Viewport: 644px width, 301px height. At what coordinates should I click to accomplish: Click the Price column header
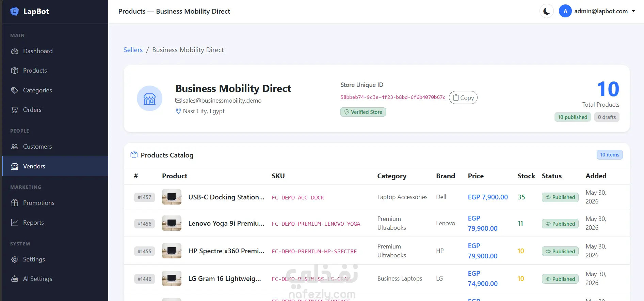click(476, 176)
